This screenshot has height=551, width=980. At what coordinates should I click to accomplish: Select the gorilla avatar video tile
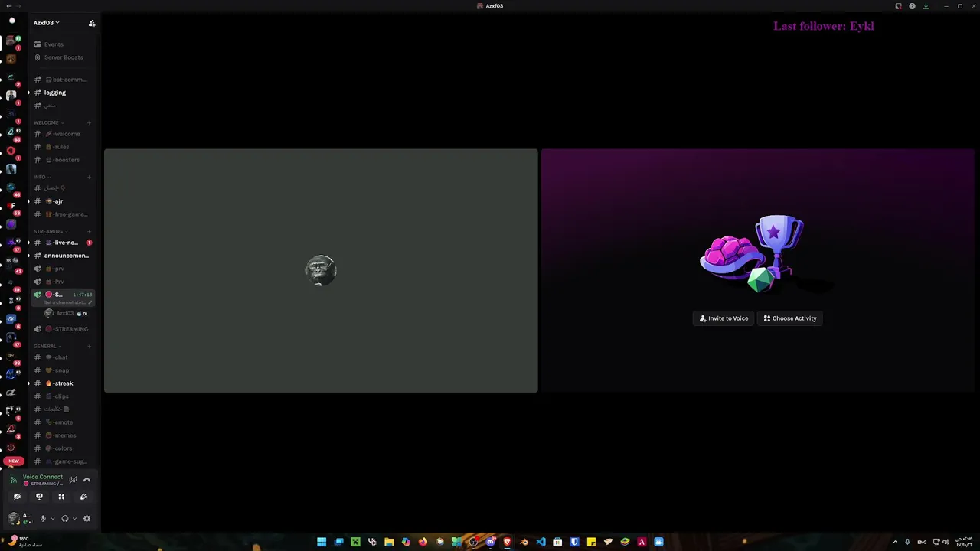[x=321, y=270]
